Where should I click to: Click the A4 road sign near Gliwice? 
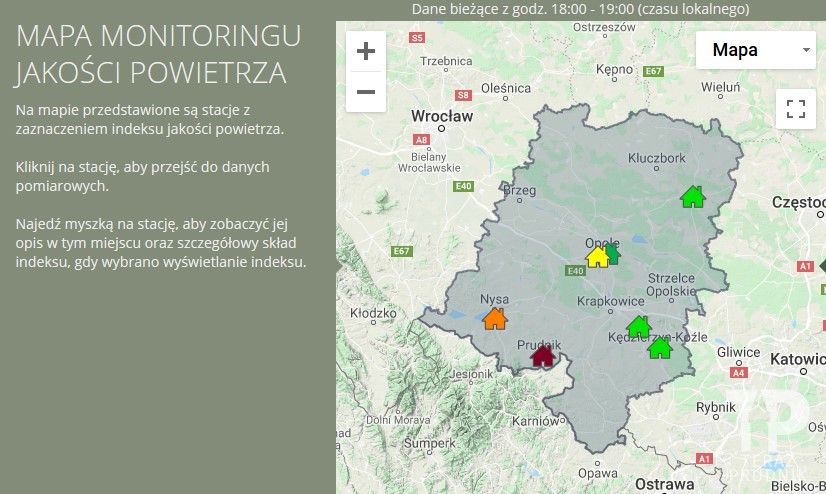(739, 373)
